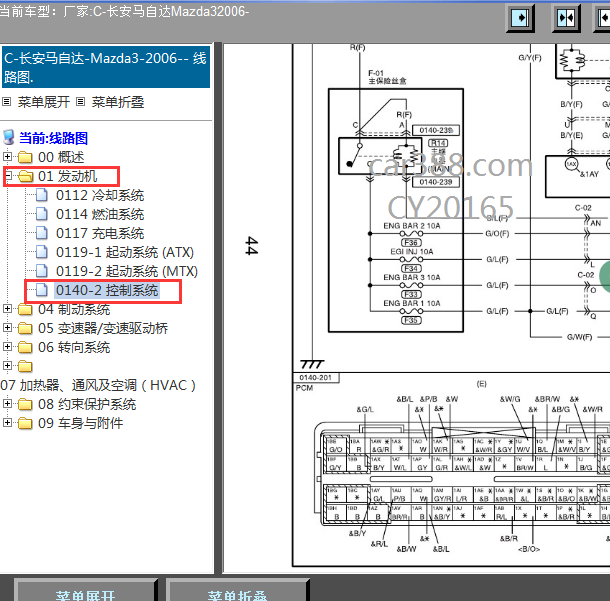Image resolution: width=610 pixels, height=601 pixels.
Task: Select the 01 发动机 tree item
Action: coord(68,176)
